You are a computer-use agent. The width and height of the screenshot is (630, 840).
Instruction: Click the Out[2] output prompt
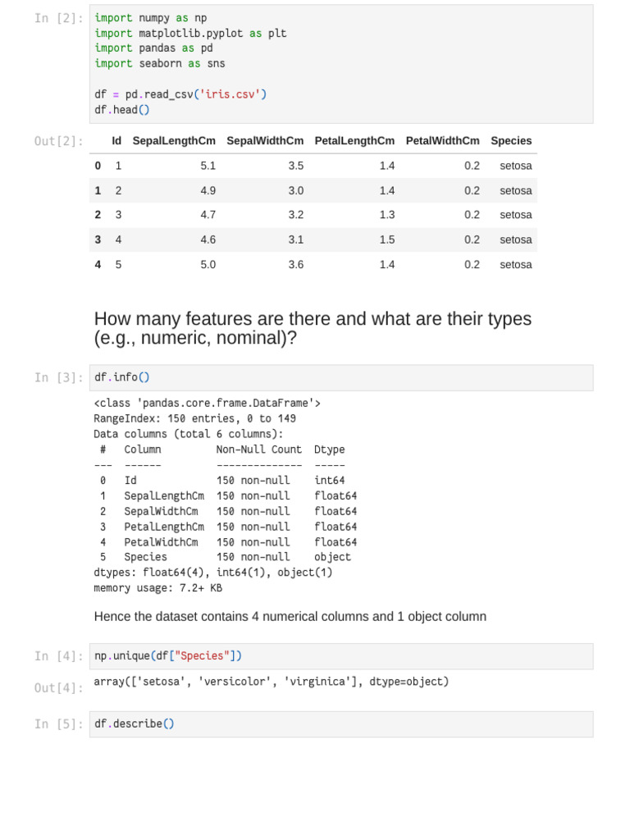pyautogui.click(x=59, y=141)
